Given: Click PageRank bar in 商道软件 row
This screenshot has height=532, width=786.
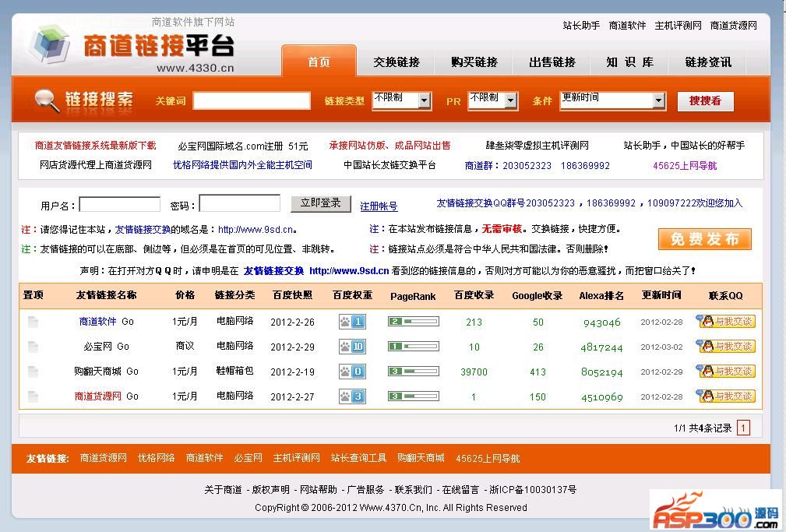Looking at the screenshot, I should tap(414, 322).
